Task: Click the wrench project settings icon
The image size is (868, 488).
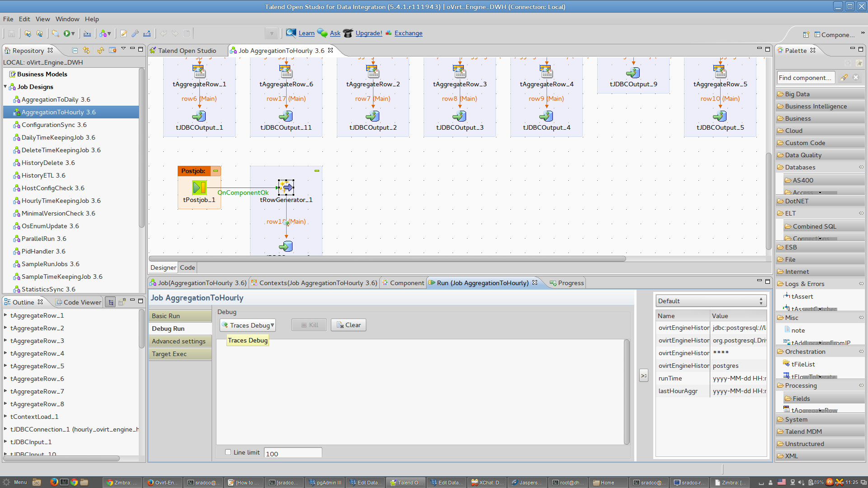Action: tap(135, 33)
